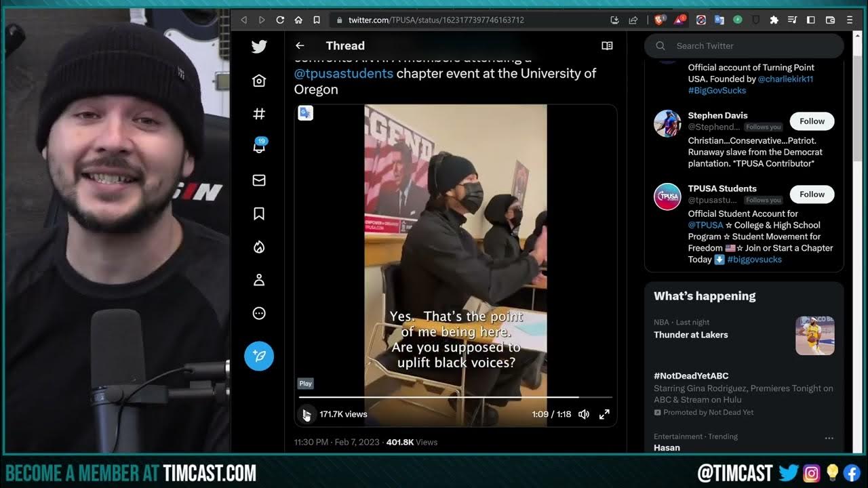Click the translate badge on the video
This screenshot has height=488, width=868.
306,113
